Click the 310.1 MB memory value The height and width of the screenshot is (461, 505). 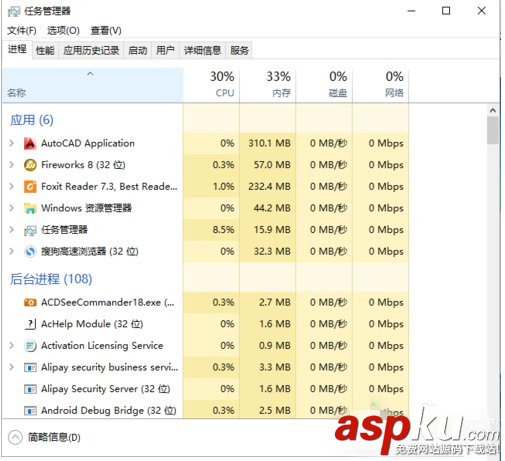click(269, 143)
